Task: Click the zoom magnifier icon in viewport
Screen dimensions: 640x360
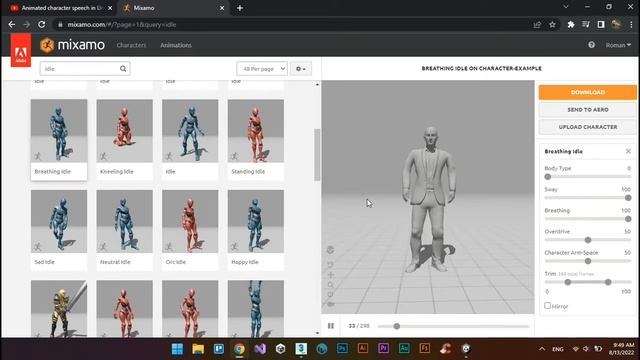Action: click(x=331, y=284)
